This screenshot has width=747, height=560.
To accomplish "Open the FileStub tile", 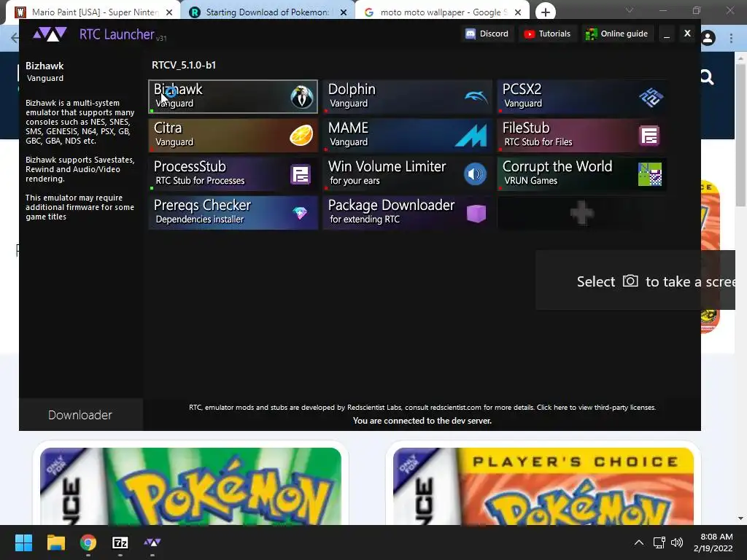I will pyautogui.click(x=581, y=135).
